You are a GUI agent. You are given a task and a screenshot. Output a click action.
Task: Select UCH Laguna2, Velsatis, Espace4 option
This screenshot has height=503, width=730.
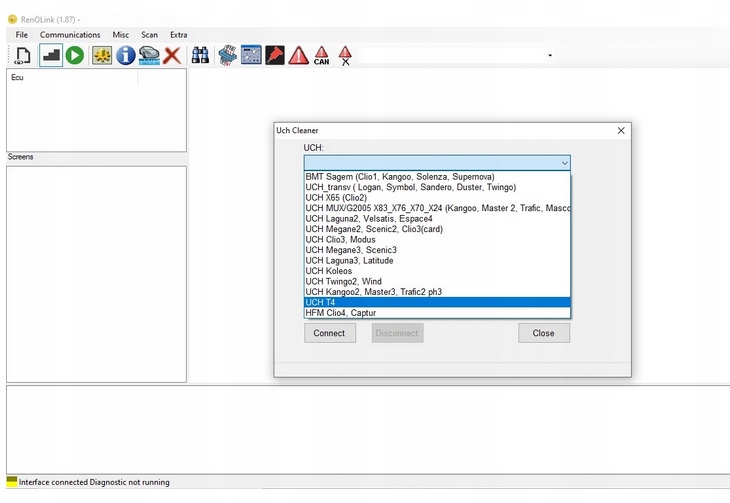pos(437,218)
